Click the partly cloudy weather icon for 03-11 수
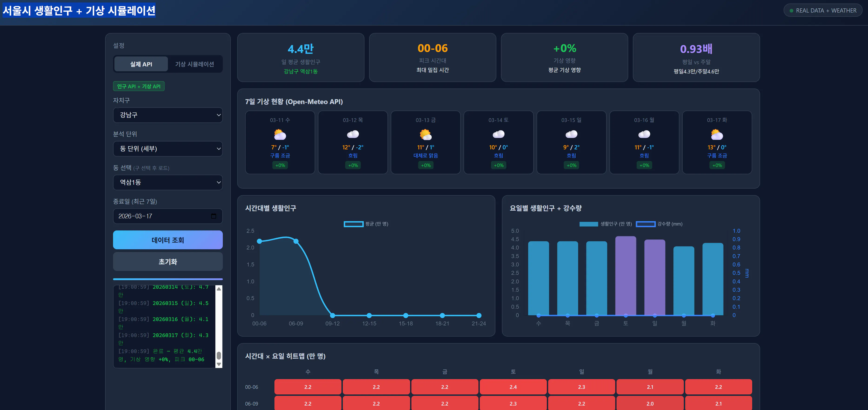This screenshot has width=868, height=410. pyautogui.click(x=280, y=134)
